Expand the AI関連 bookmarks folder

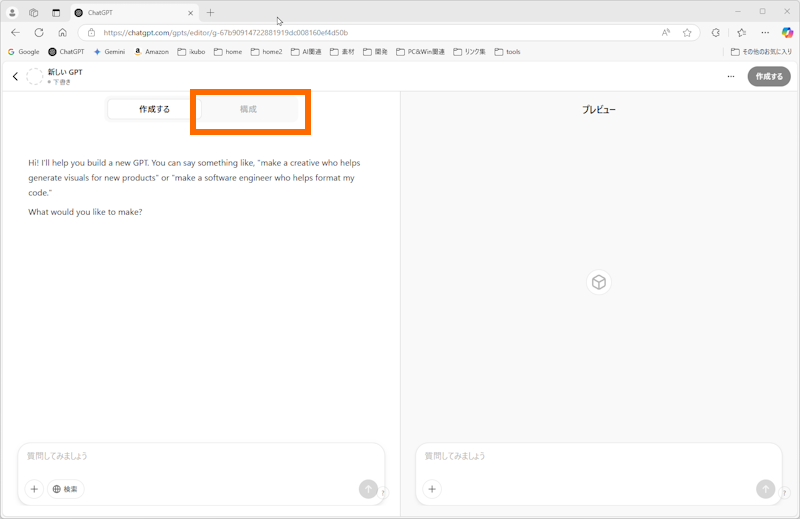click(317, 51)
